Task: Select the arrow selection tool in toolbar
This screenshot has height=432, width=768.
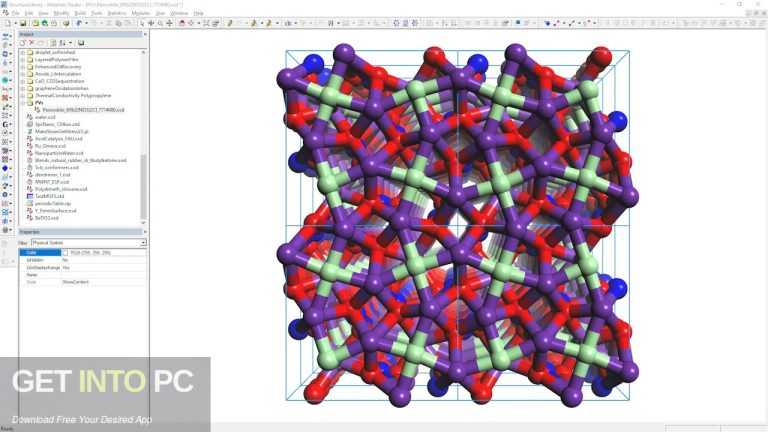Action: [x=142, y=23]
